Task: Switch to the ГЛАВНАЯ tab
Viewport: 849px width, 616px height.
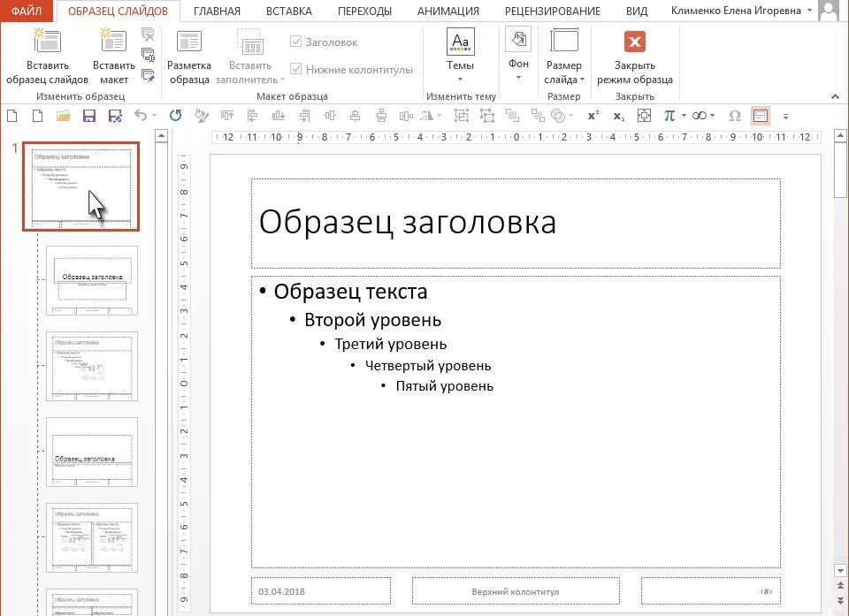Action: pos(217,11)
